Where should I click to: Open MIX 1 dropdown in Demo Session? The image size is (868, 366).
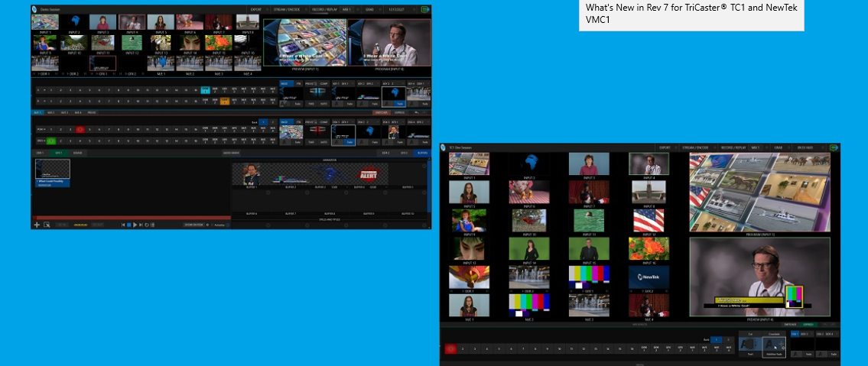[x=348, y=9]
